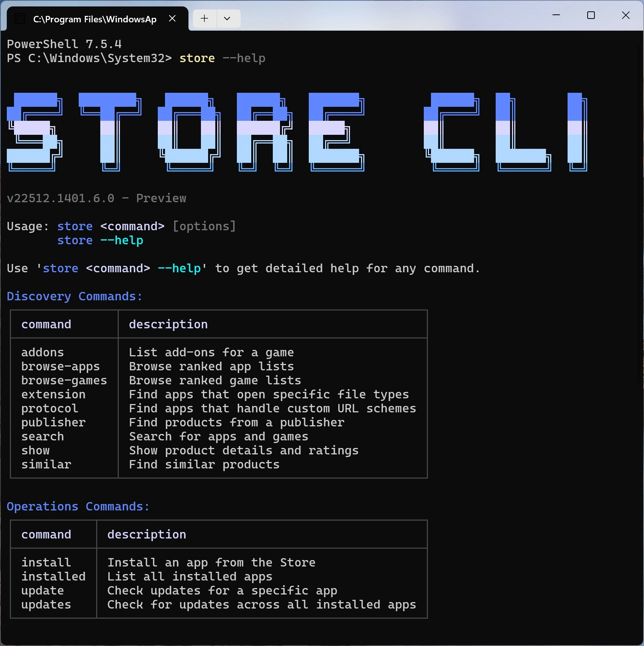
Task: Click the "publisher" command entry
Action: pos(53,423)
